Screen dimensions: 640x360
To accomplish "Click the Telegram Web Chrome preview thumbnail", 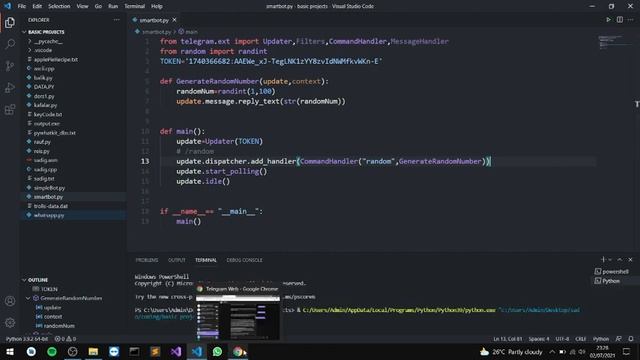I will [238, 318].
